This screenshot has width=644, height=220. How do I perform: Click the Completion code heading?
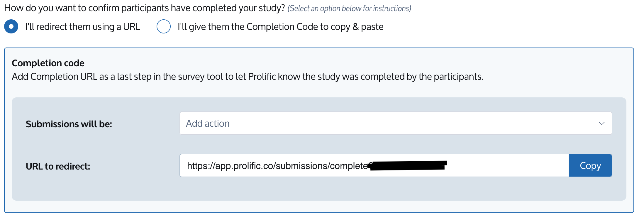(48, 63)
